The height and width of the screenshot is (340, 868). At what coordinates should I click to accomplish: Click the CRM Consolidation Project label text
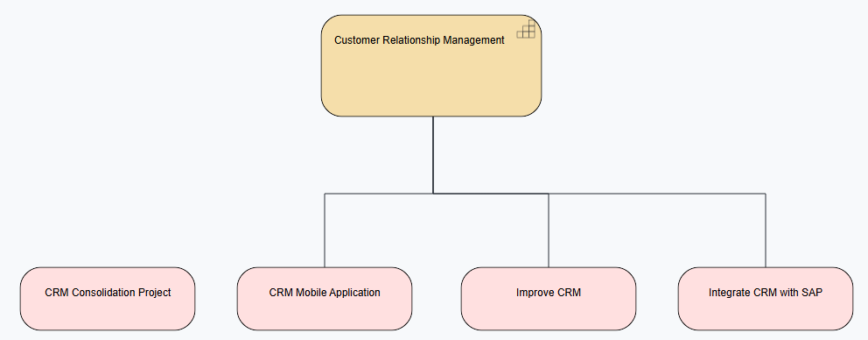(108, 293)
